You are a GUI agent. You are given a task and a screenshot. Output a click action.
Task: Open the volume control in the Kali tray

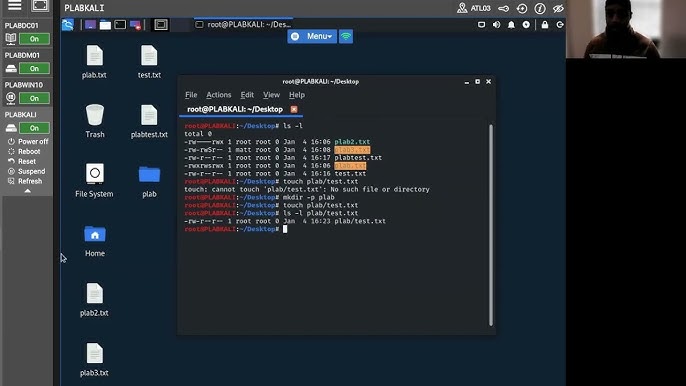[x=496, y=25]
